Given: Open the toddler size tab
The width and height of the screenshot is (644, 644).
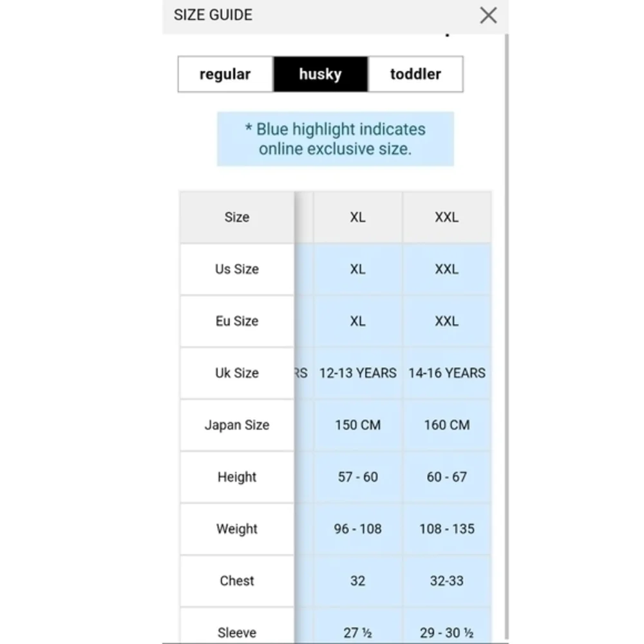Looking at the screenshot, I should [x=415, y=74].
